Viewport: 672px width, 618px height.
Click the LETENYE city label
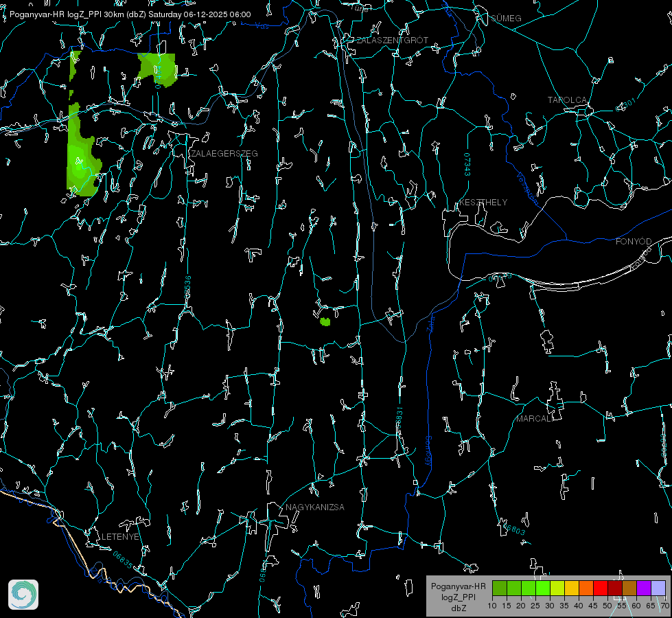[x=120, y=537]
